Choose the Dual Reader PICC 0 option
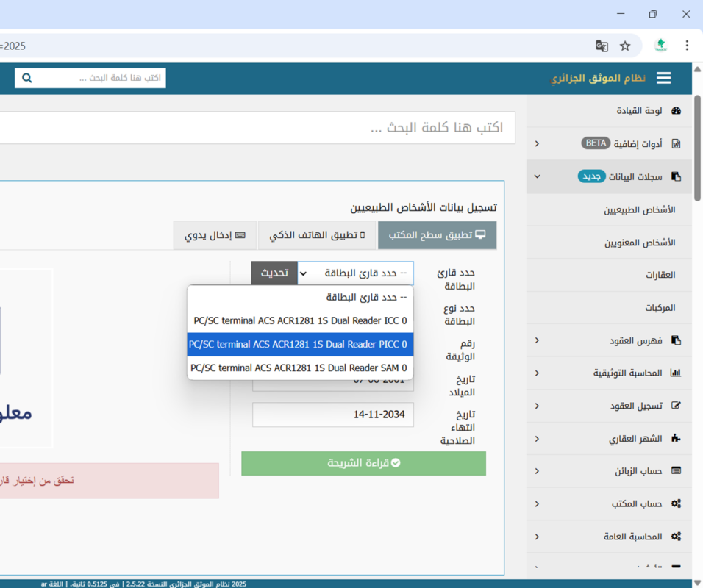The height and width of the screenshot is (588, 703). (300, 344)
